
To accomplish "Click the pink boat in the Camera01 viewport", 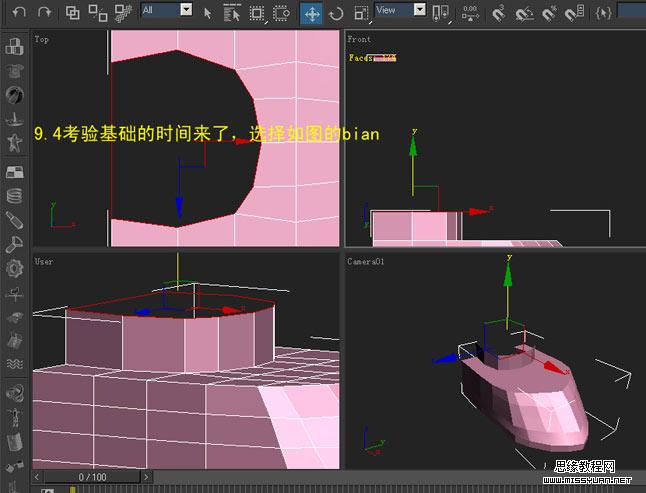I will coord(531,400).
